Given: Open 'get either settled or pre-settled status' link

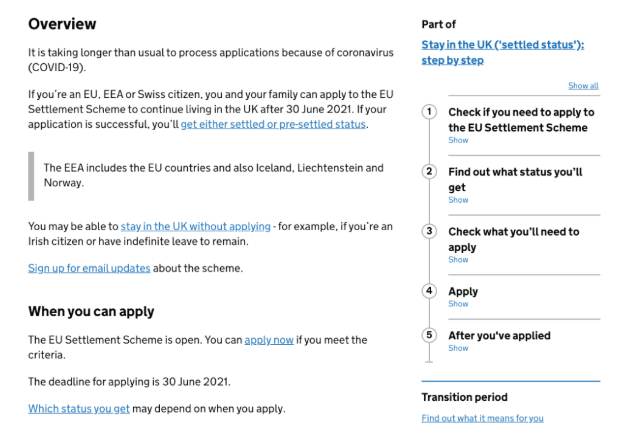Looking at the screenshot, I should coord(273,125).
